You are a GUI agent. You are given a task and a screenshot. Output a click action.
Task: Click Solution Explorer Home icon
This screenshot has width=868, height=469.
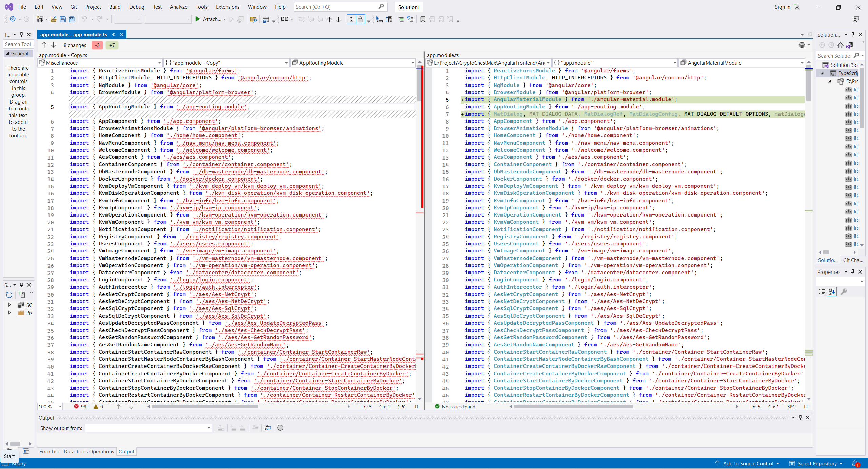tap(840, 45)
